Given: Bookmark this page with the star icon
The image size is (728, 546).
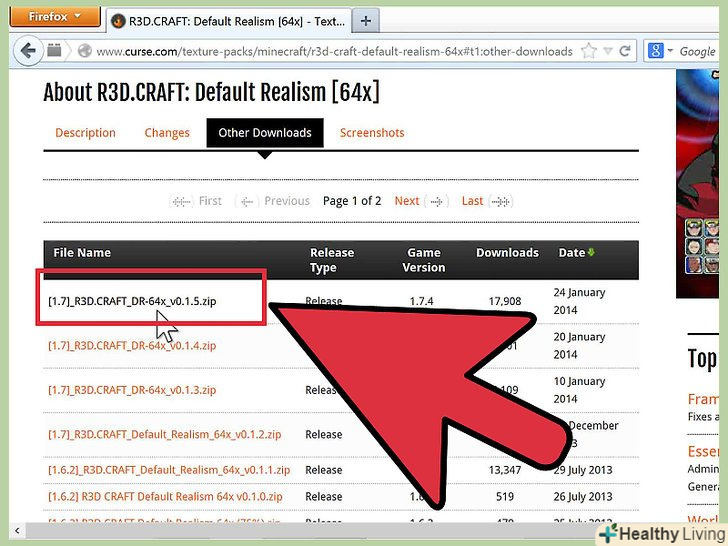Looking at the screenshot, I should [x=589, y=51].
